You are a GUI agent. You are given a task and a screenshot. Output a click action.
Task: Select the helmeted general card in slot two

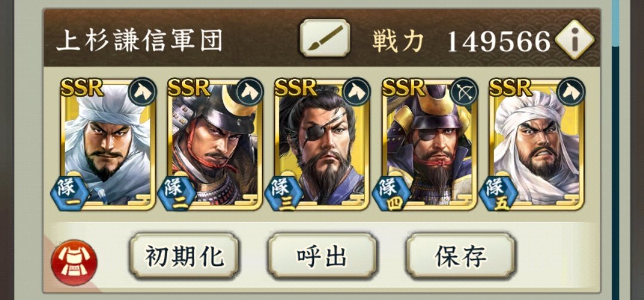pos(215,144)
